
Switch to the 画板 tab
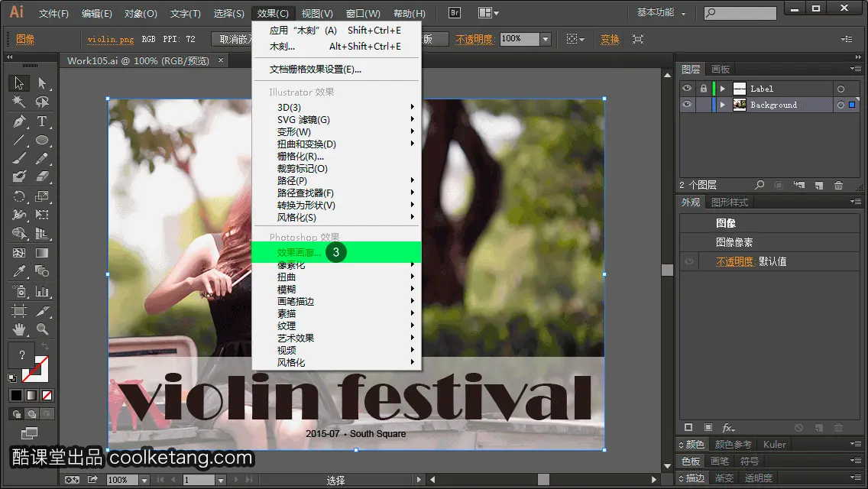pyautogui.click(x=721, y=70)
